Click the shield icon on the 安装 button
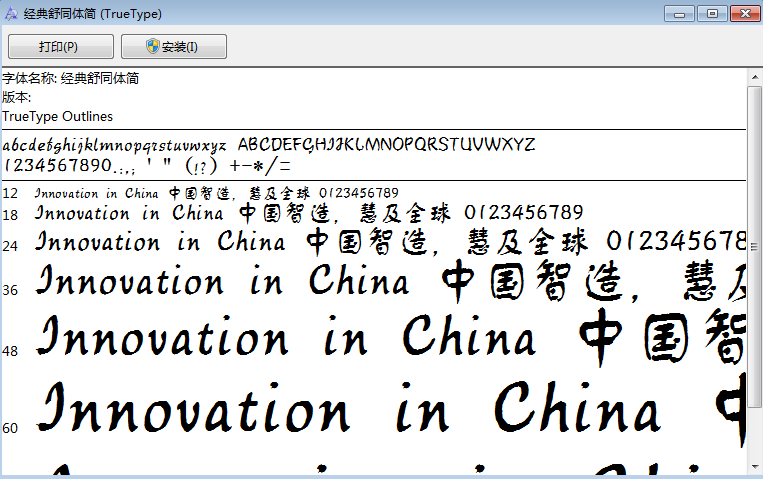This screenshot has height=479, width=763. coord(152,47)
